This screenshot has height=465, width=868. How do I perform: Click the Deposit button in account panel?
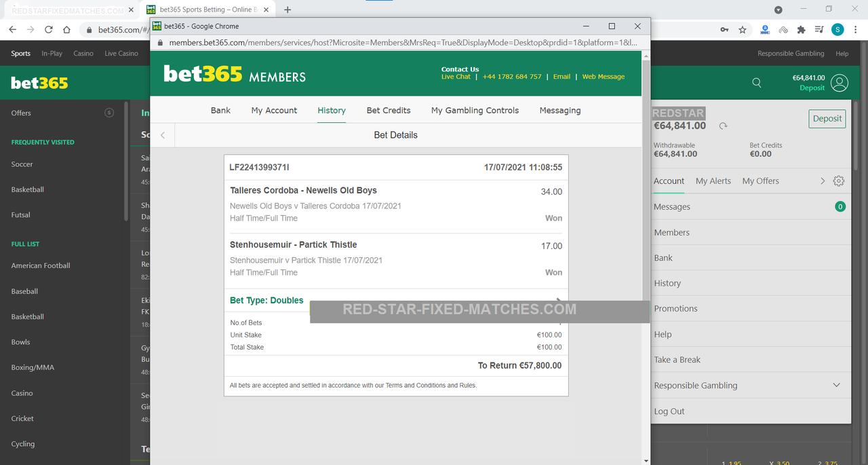coord(827,119)
